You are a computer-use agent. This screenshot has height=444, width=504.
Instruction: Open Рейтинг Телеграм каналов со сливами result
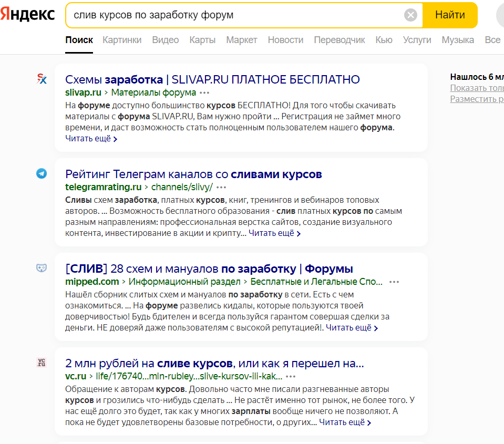click(x=193, y=174)
